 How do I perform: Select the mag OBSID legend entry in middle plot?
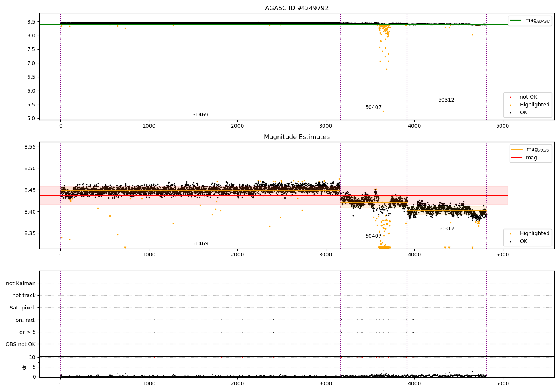pos(531,149)
